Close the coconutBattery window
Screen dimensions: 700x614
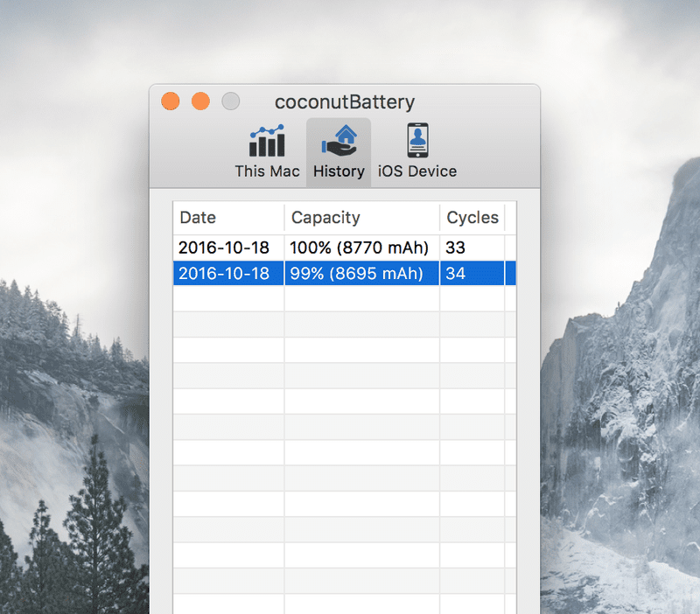tap(171, 101)
